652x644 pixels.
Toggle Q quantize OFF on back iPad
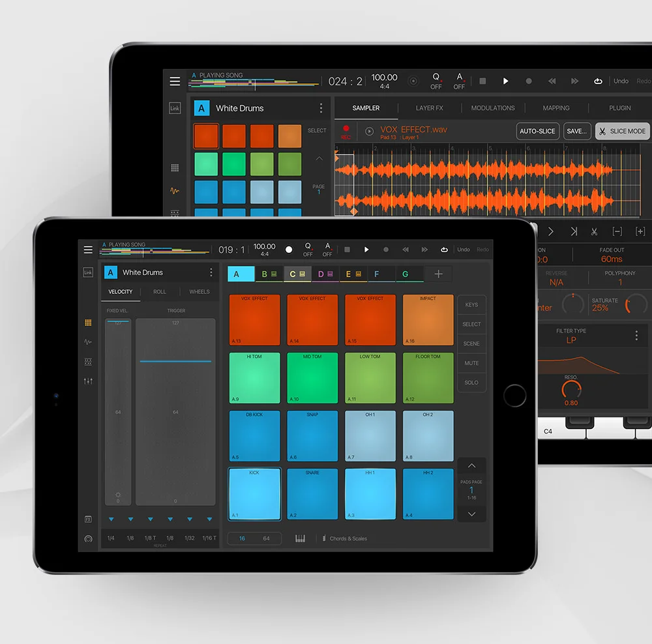click(436, 81)
